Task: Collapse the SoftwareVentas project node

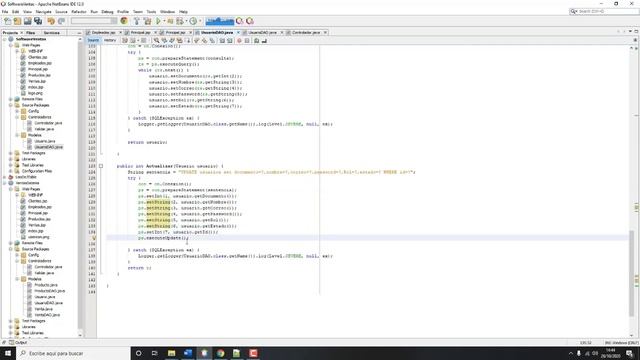Action: pyautogui.click(x=5, y=40)
